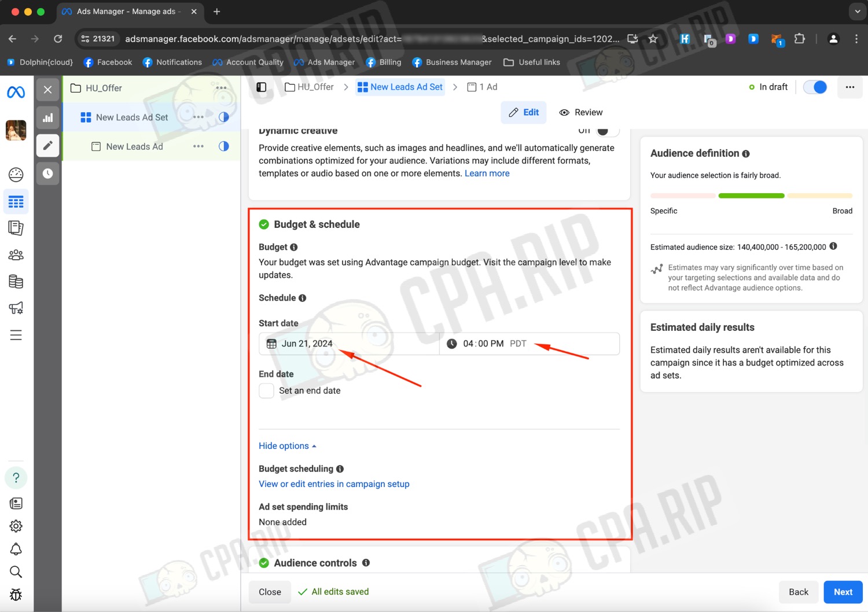Open Ads Manager bookmark
The width and height of the screenshot is (868, 612).
(324, 62)
